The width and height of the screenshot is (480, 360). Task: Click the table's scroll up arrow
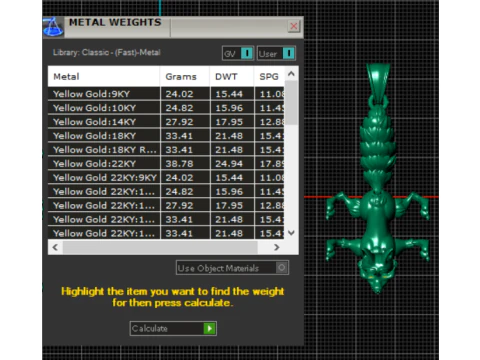(291, 74)
